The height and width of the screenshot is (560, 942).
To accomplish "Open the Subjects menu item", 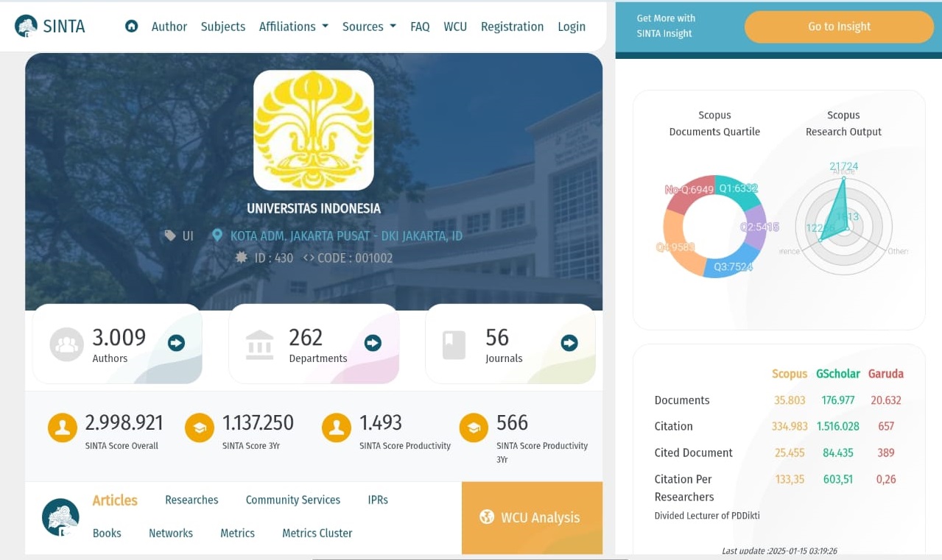I will (223, 26).
